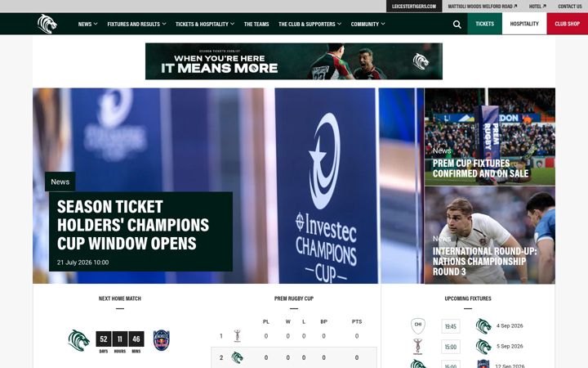
Task: Open the Community menu
Action: (365, 24)
